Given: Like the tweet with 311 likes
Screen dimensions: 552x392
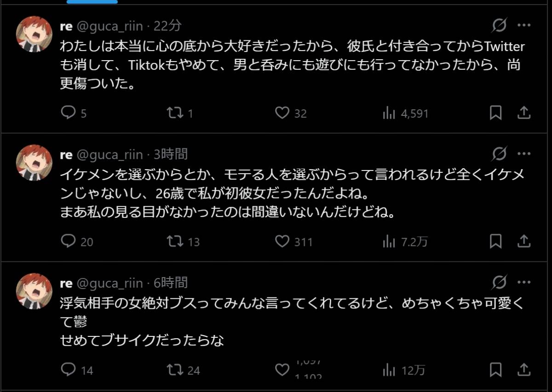Looking at the screenshot, I should (282, 241).
